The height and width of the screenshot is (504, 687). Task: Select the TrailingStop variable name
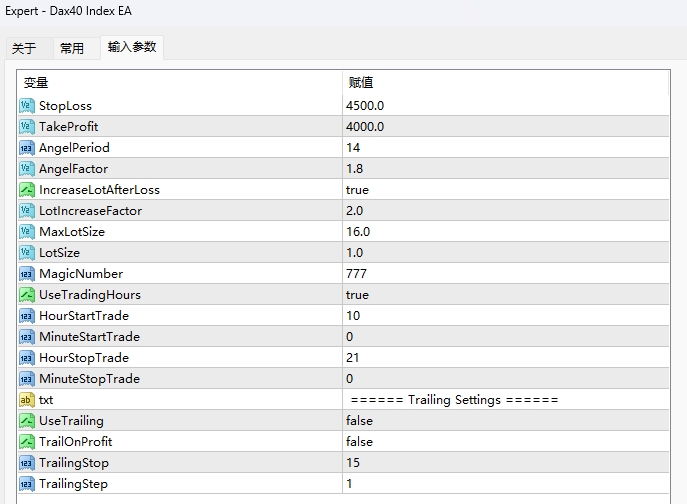(x=74, y=464)
